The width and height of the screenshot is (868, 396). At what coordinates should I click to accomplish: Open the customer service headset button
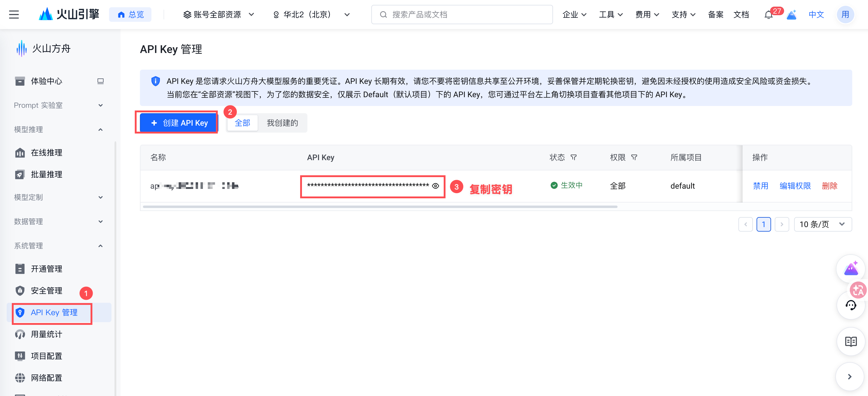point(850,305)
